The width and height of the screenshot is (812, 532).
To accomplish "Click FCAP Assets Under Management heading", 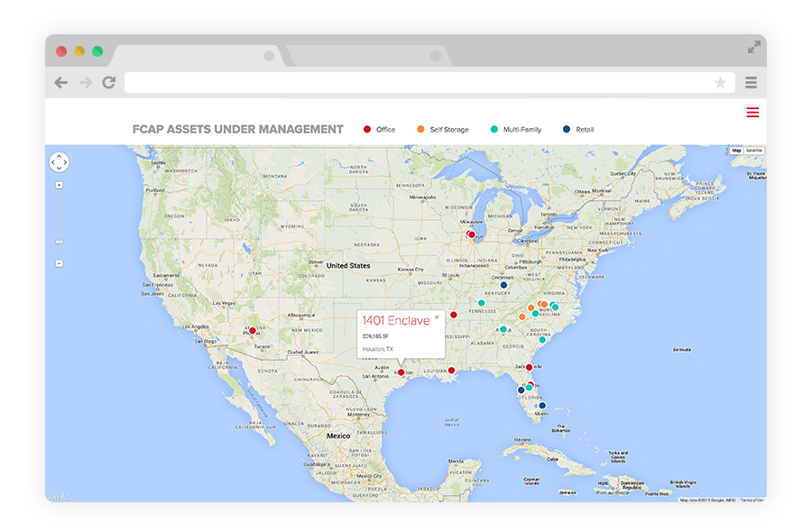I will coord(237,129).
